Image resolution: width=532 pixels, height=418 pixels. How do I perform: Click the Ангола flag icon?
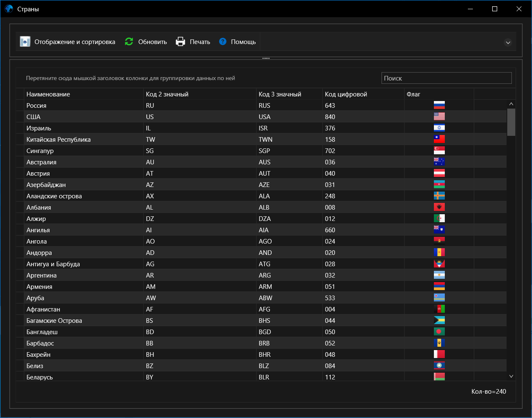point(439,241)
